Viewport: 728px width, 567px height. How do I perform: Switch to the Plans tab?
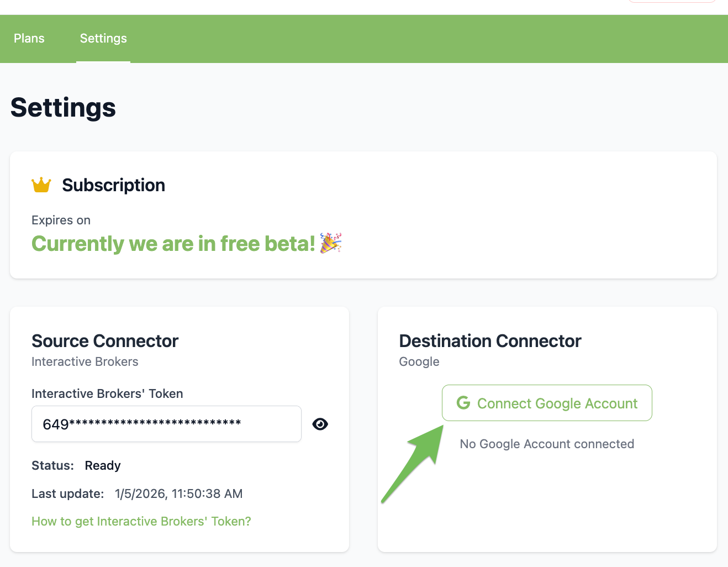(x=29, y=38)
